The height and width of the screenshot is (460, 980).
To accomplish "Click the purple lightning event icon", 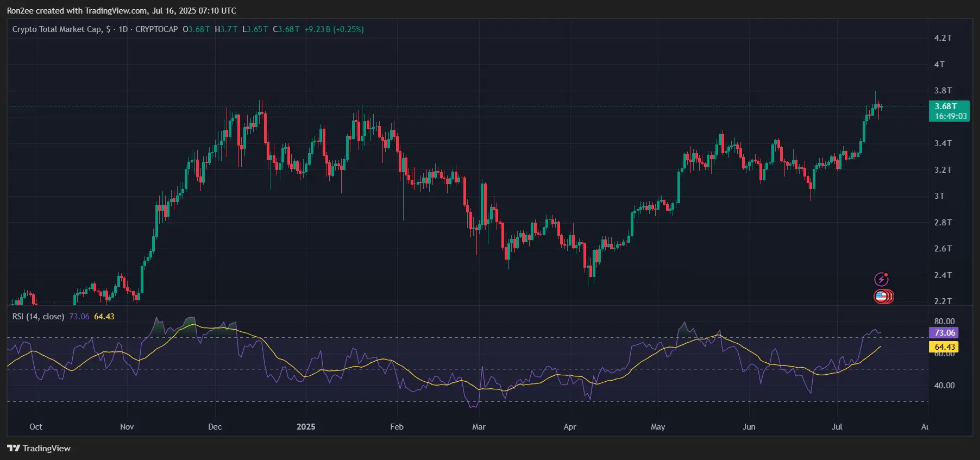I will click(x=881, y=279).
